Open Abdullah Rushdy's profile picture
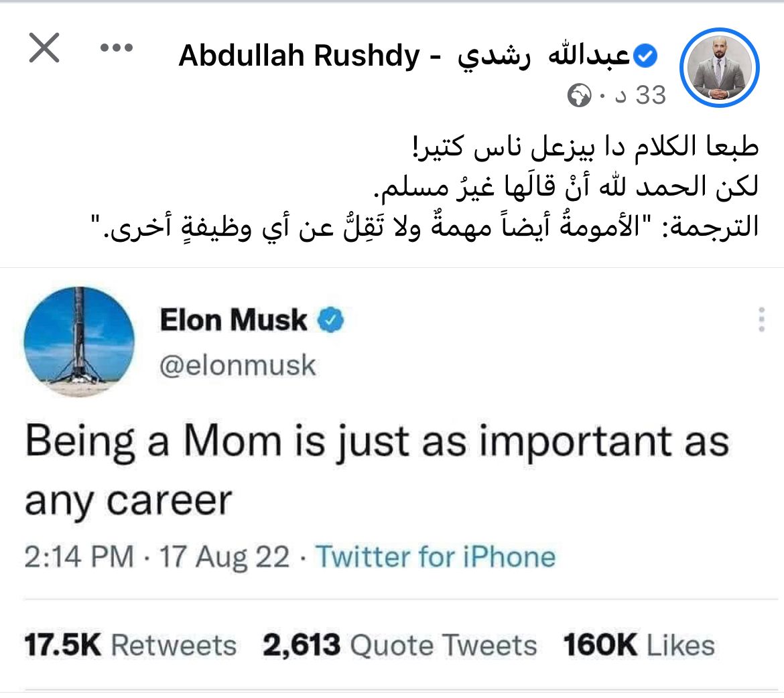 719,68
